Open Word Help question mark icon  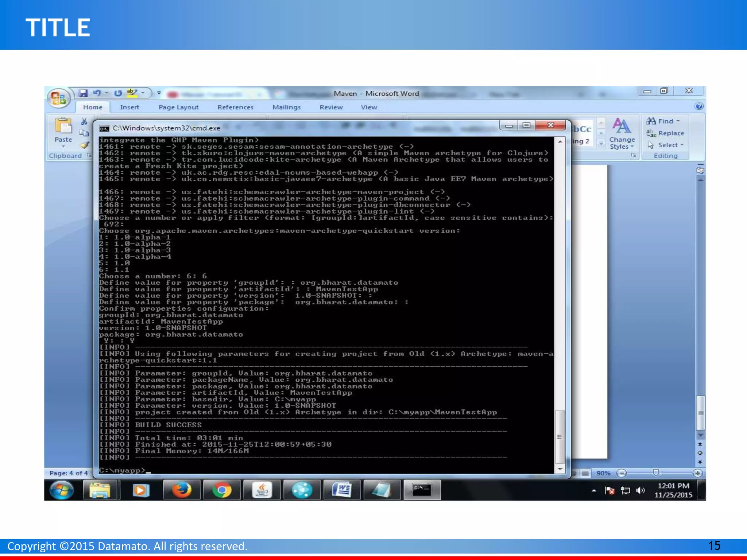tap(699, 106)
